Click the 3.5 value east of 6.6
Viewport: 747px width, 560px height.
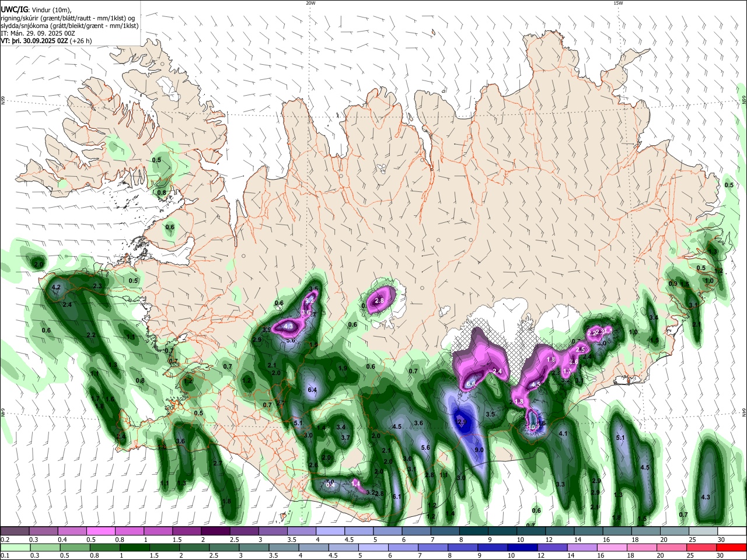490,414
